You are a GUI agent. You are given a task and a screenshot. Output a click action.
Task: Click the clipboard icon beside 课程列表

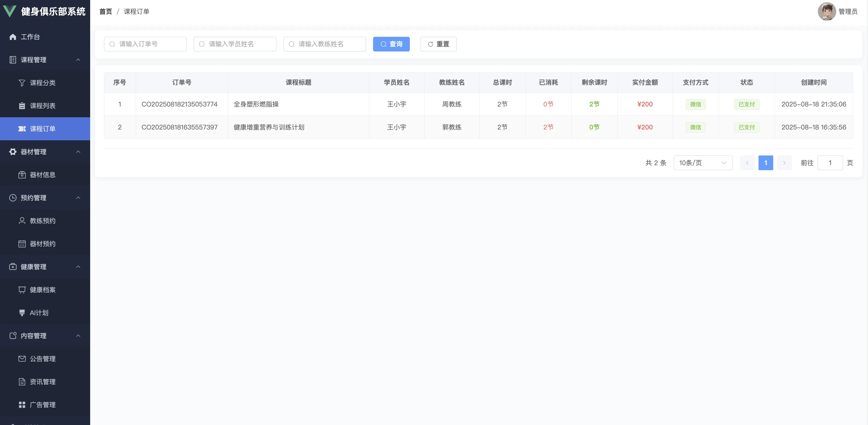click(x=22, y=106)
